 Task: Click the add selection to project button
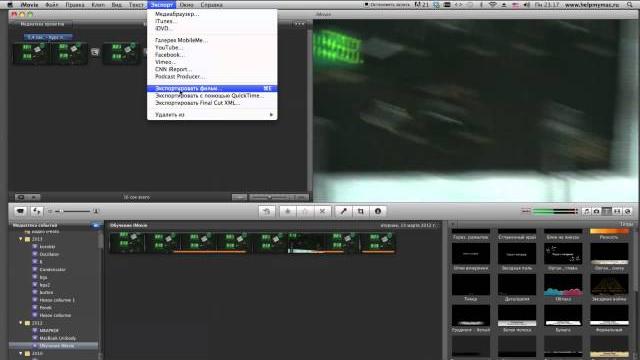267,211
